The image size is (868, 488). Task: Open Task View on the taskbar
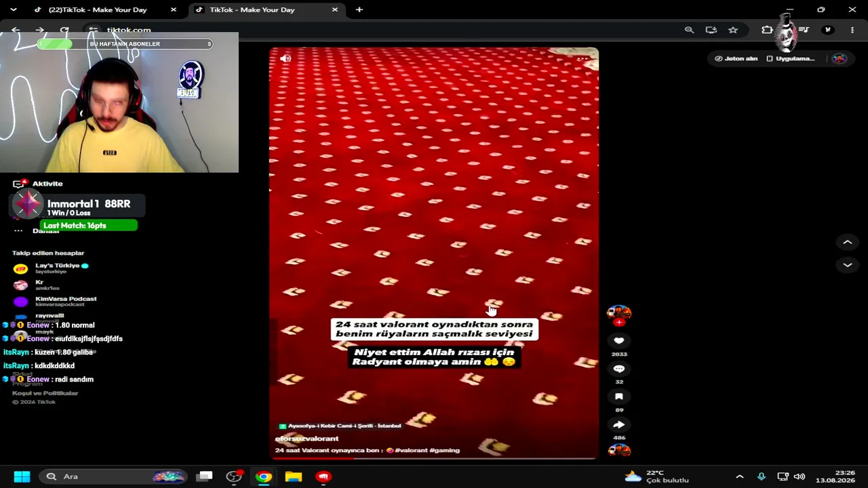[205, 476]
